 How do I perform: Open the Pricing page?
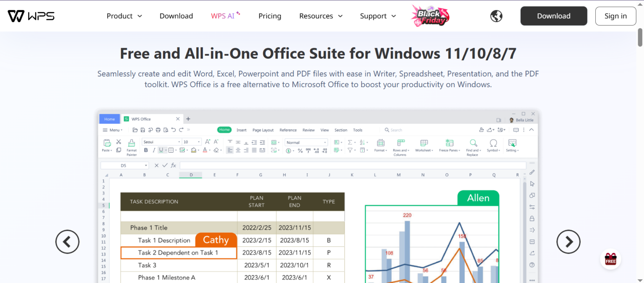coord(270,16)
